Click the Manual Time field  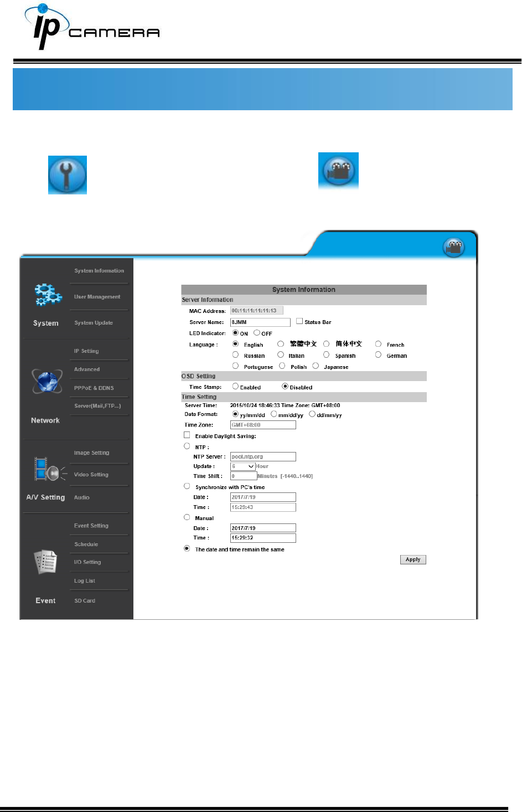tap(263, 538)
